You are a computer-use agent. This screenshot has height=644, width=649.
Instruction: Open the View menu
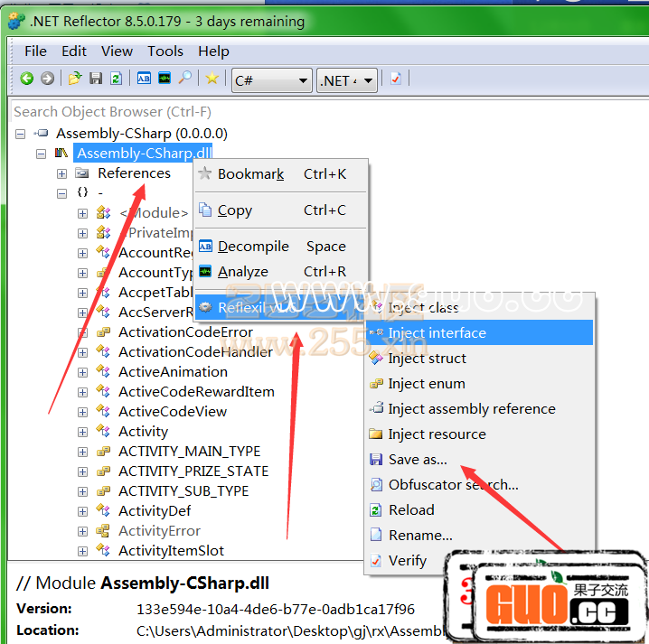click(x=117, y=51)
